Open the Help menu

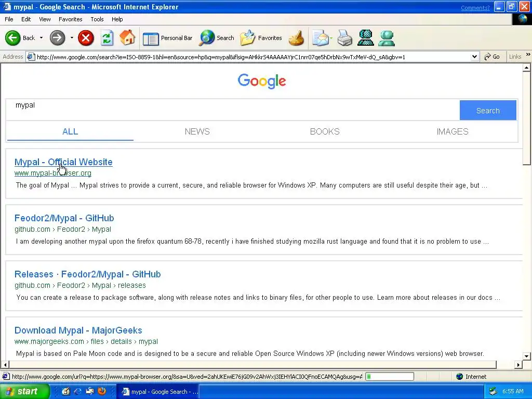(x=117, y=19)
